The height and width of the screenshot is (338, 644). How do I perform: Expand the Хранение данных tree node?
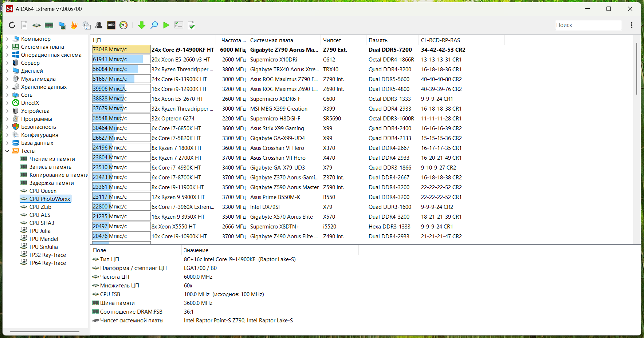click(x=7, y=87)
